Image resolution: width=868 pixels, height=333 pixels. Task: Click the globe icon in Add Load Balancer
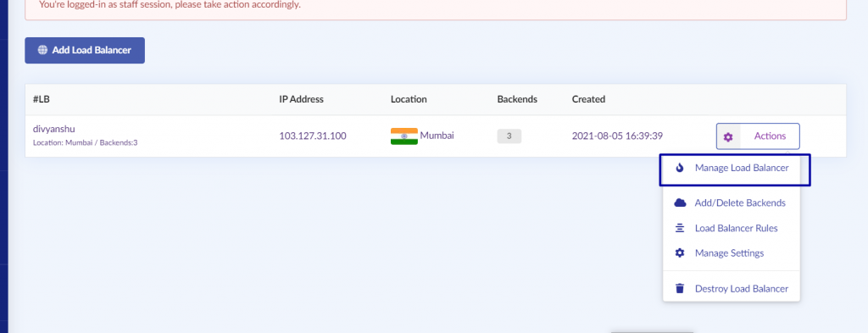coord(42,50)
